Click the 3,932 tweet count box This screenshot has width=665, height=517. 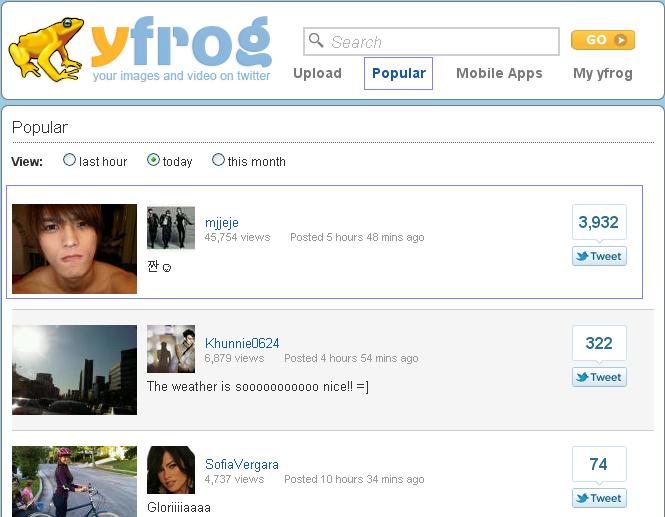[599, 222]
